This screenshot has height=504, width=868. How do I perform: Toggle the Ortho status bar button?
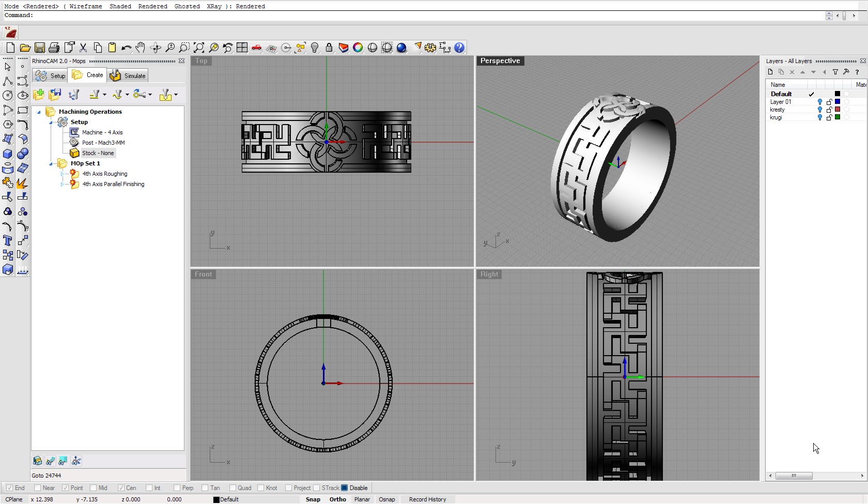(337, 499)
